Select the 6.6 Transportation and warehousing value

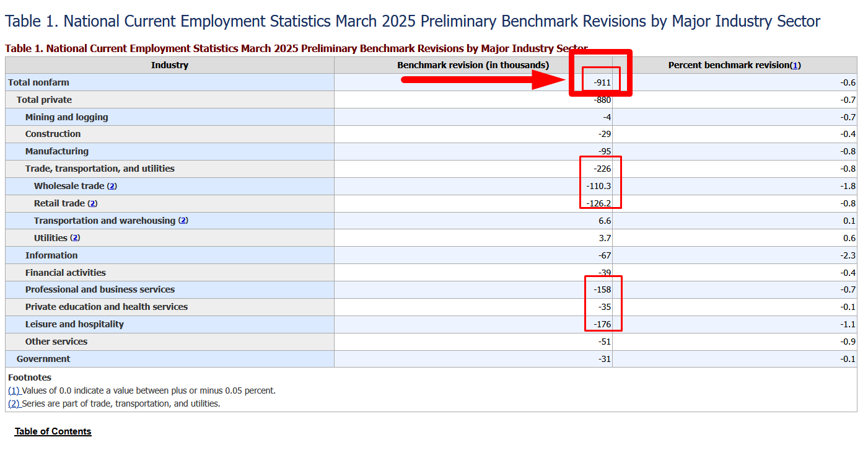coord(605,221)
